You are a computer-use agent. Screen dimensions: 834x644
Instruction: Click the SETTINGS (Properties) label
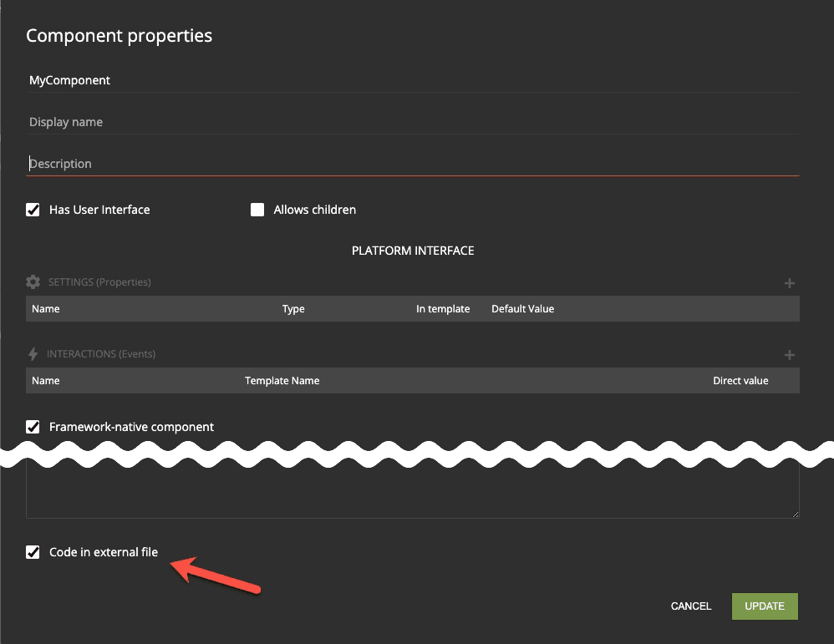point(99,281)
